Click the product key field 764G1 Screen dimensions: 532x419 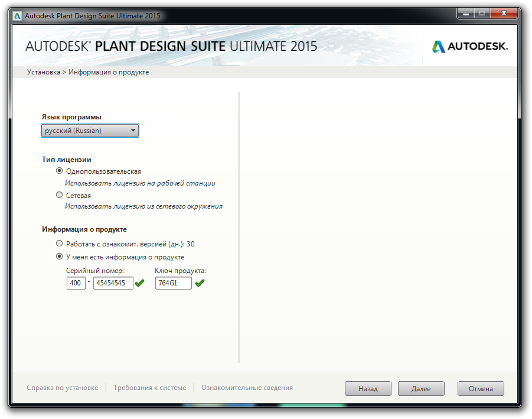tap(174, 283)
